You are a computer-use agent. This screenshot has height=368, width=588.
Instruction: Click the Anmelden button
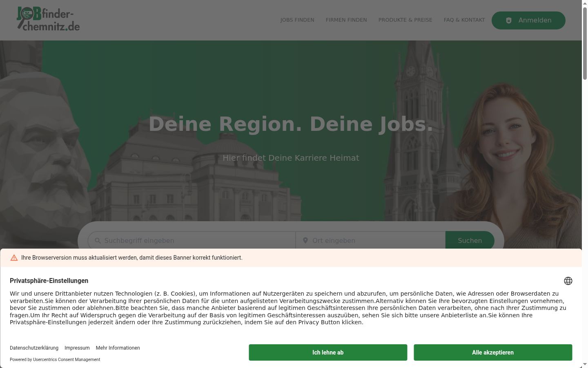pos(528,20)
